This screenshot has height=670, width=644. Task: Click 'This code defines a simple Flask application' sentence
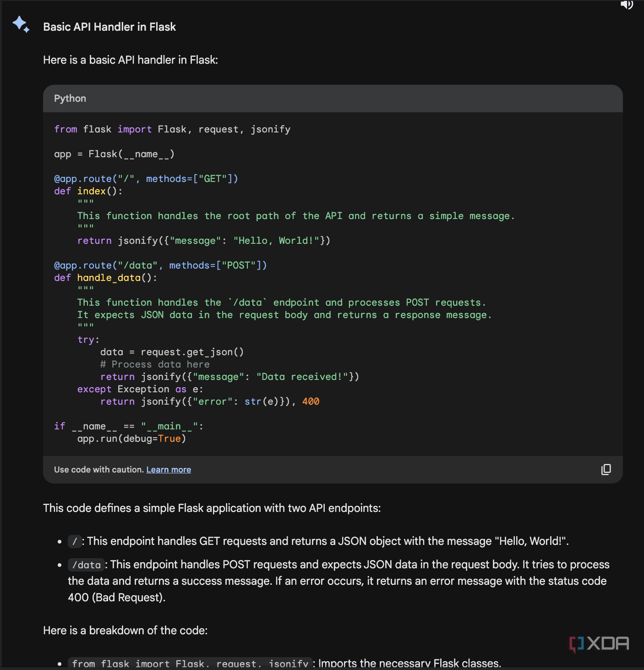click(x=212, y=508)
